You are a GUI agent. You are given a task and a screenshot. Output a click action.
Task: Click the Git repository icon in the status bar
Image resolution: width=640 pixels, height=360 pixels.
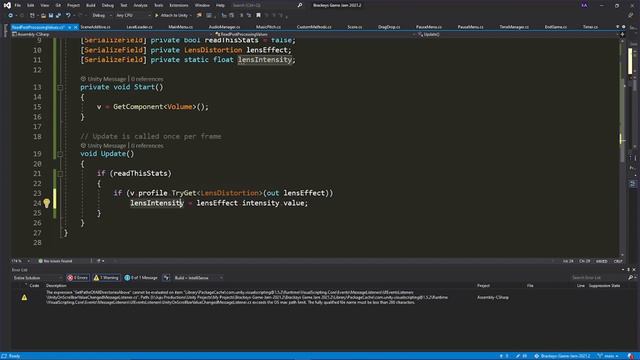click(x=536, y=356)
